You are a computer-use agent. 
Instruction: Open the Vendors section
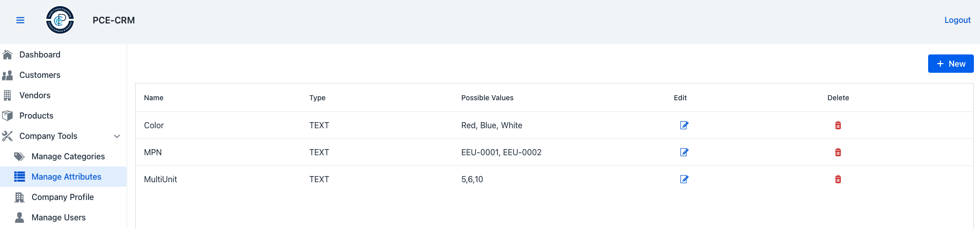point(35,95)
